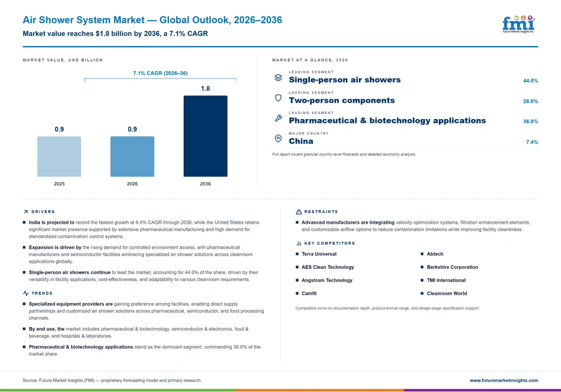Click the title 'Air Shower System Market — Global Outlook, 2026–2036'
This screenshot has width=561, height=392.
tap(153, 20)
